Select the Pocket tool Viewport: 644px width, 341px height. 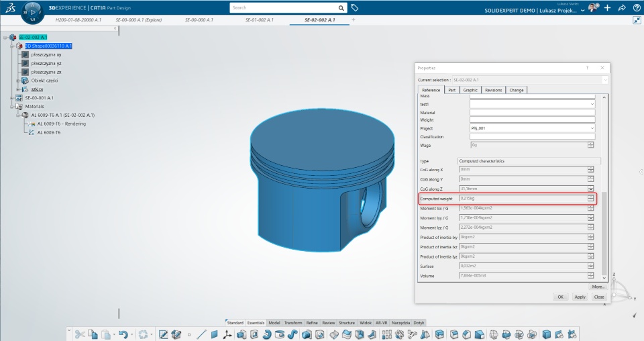[x=254, y=334]
